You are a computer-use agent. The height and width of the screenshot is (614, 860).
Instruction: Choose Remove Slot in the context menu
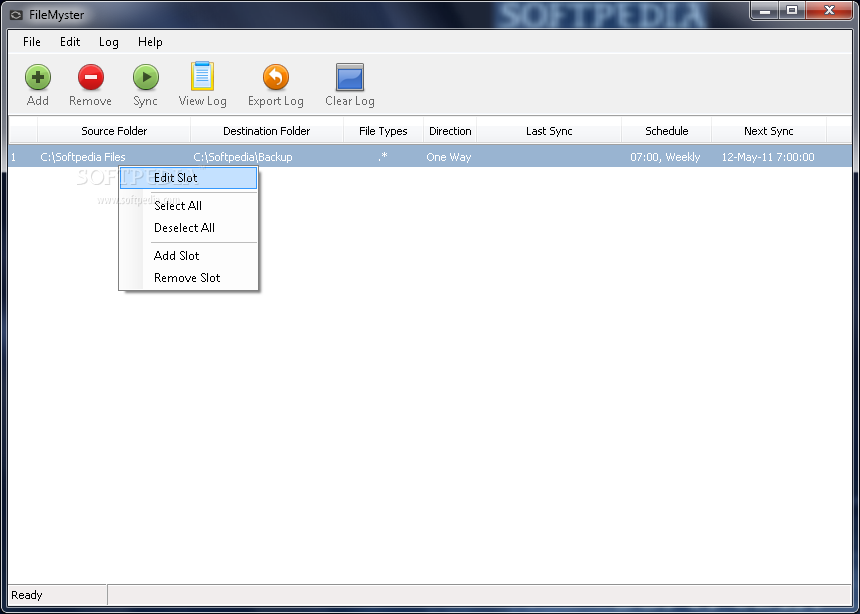coord(188,278)
